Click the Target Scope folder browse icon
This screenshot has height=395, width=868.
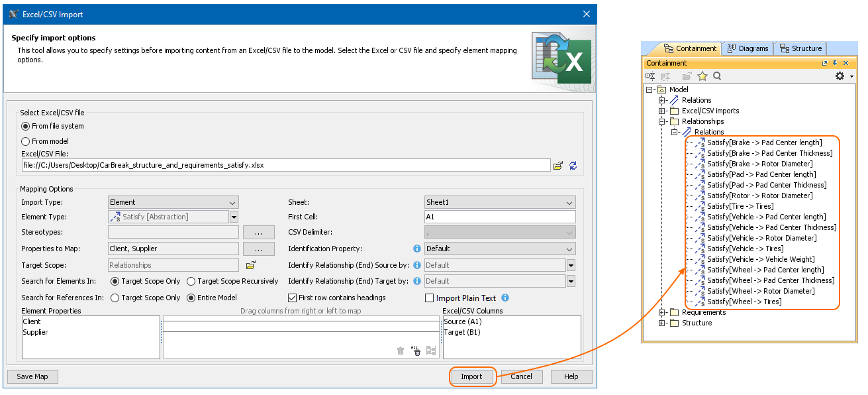[x=250, y=265]
